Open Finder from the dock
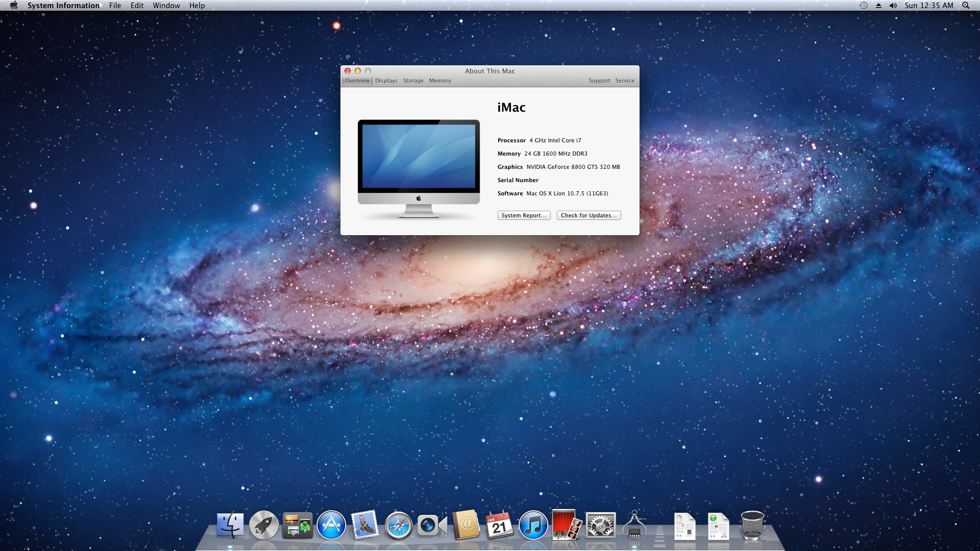 (x=230, y=525)
